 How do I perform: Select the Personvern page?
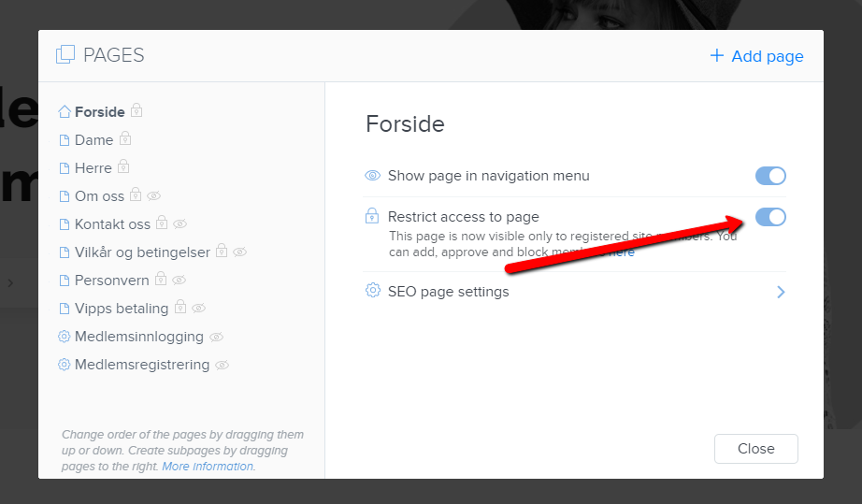pos(111,281)
